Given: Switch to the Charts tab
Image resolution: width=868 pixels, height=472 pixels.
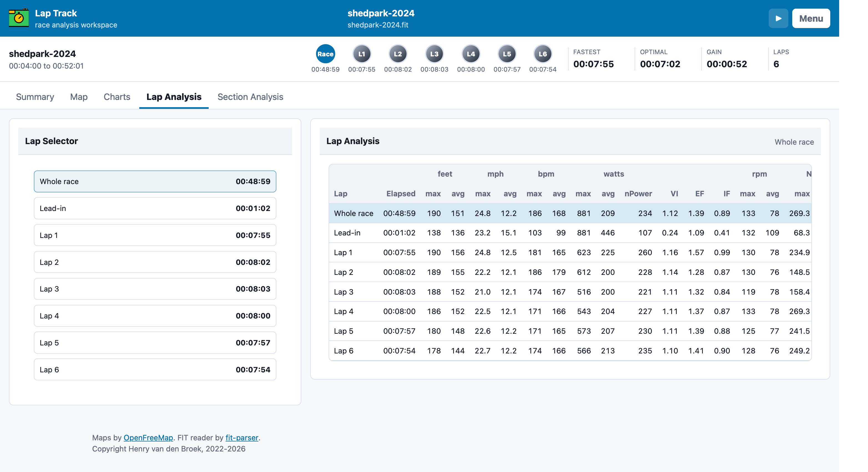Looking at the screenshot, I should pos(117,97).
